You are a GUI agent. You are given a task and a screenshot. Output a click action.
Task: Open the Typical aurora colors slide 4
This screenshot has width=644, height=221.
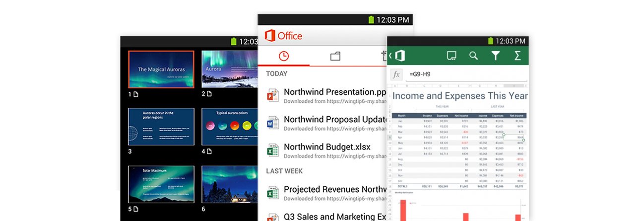point(230,127)
